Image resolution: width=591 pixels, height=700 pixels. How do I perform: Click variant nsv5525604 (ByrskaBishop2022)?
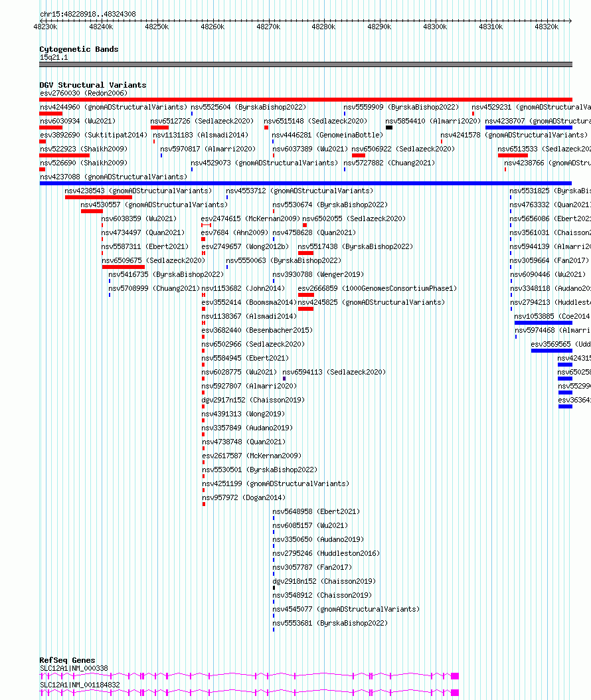pyautogui.click(x=248, y=107)
